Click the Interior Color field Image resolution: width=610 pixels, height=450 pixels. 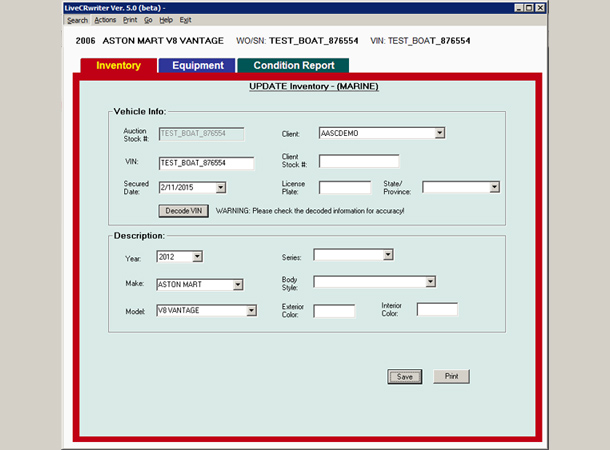pos(437,309)
